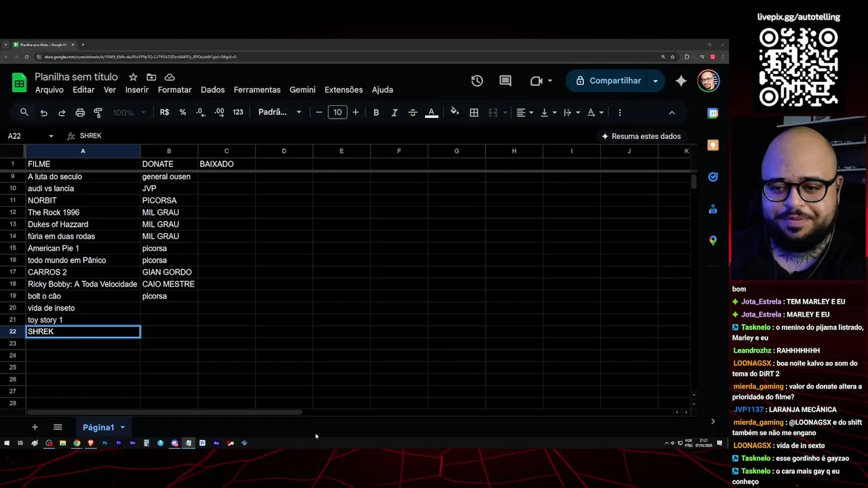This screenshot has width=868, height=488.
Task: Open the comments icon
Action: tap(505, 81)
